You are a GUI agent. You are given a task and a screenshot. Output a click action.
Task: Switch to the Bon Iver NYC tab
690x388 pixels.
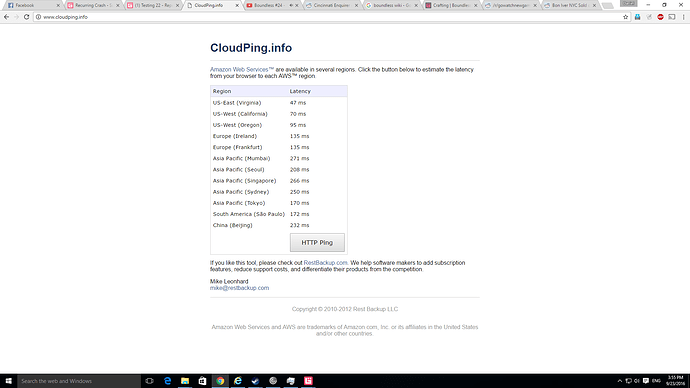point(570,5)
